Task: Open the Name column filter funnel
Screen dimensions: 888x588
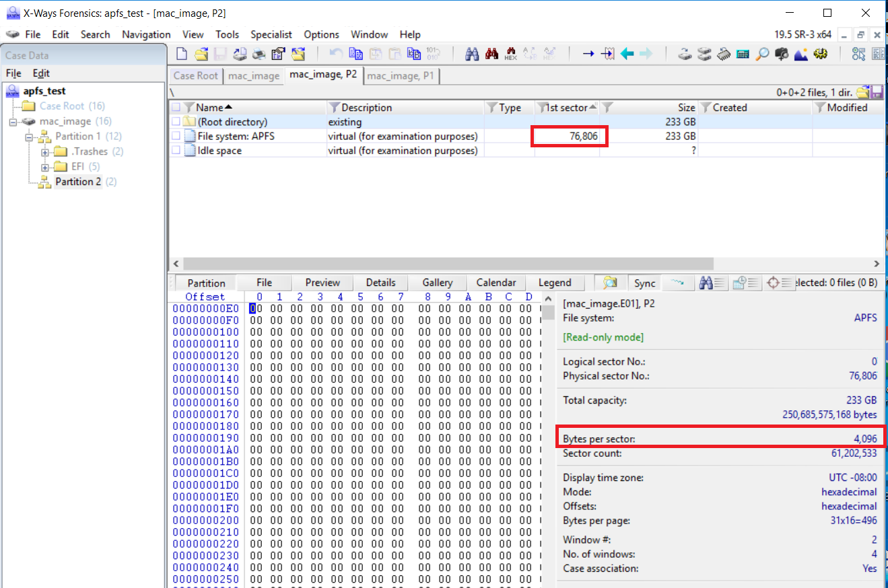Action: point(189,108)
